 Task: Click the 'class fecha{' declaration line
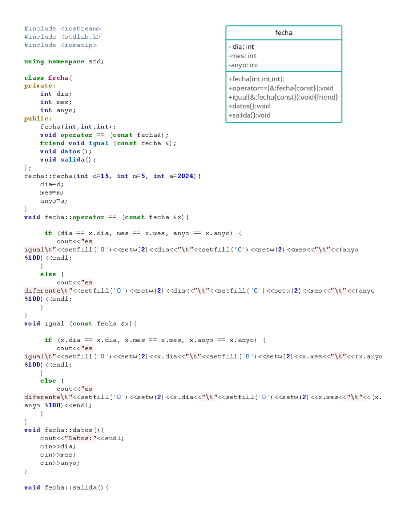[48, 78]
